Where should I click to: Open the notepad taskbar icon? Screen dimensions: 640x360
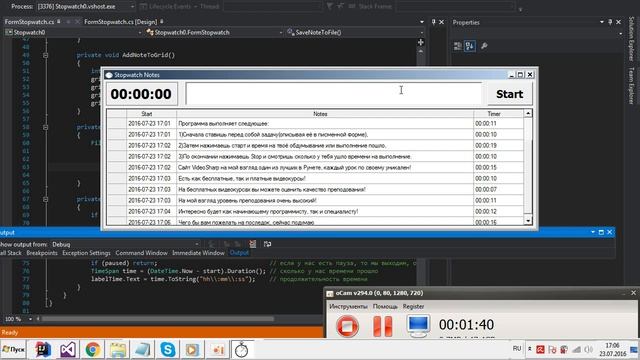(x=142, y=349)
